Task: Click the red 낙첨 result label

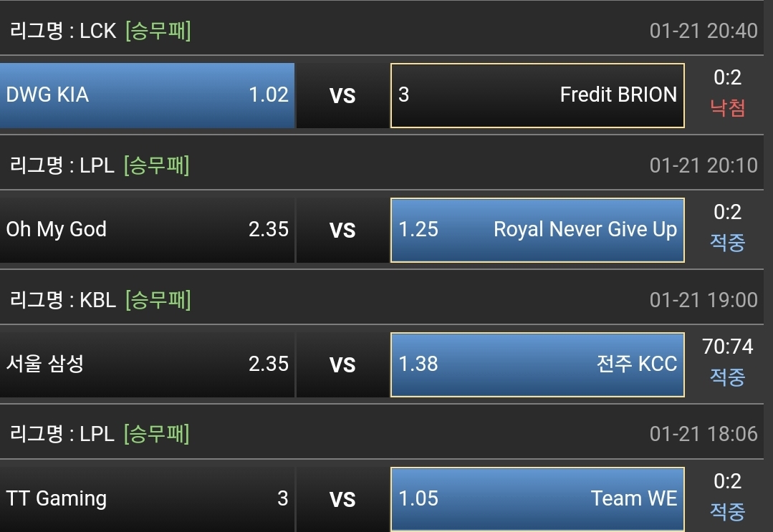Action: click(x=728, y=108)
